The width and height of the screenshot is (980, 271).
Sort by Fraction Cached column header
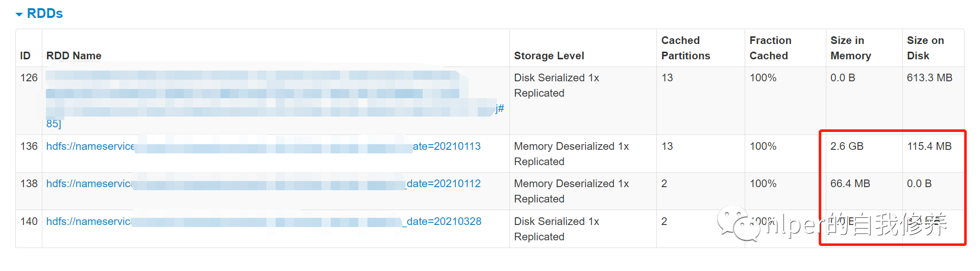[x=770, y=48]
